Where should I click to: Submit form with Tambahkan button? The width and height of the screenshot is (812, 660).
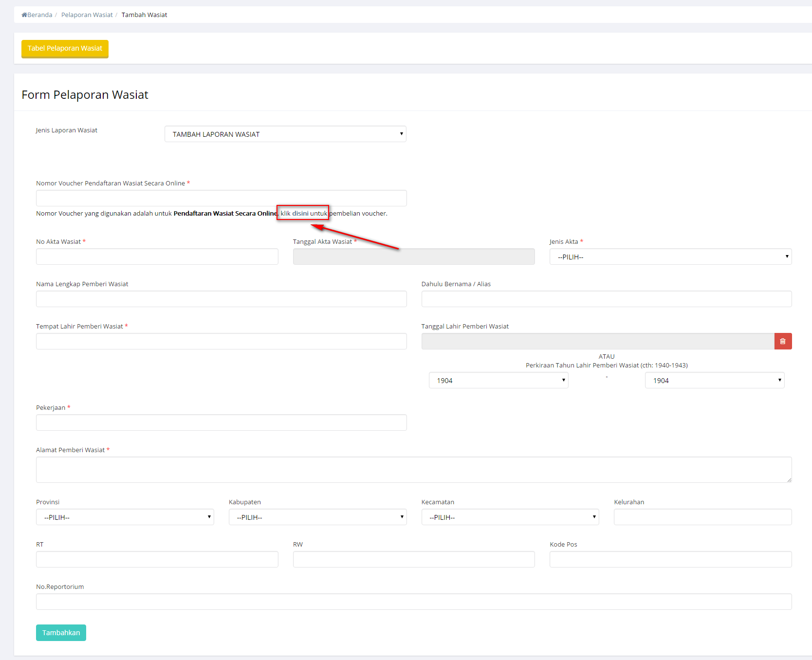click(x=61, y=633)
